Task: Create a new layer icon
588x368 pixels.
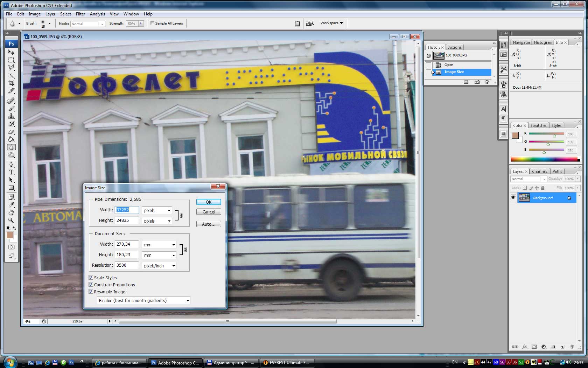Action: point(562,347)
